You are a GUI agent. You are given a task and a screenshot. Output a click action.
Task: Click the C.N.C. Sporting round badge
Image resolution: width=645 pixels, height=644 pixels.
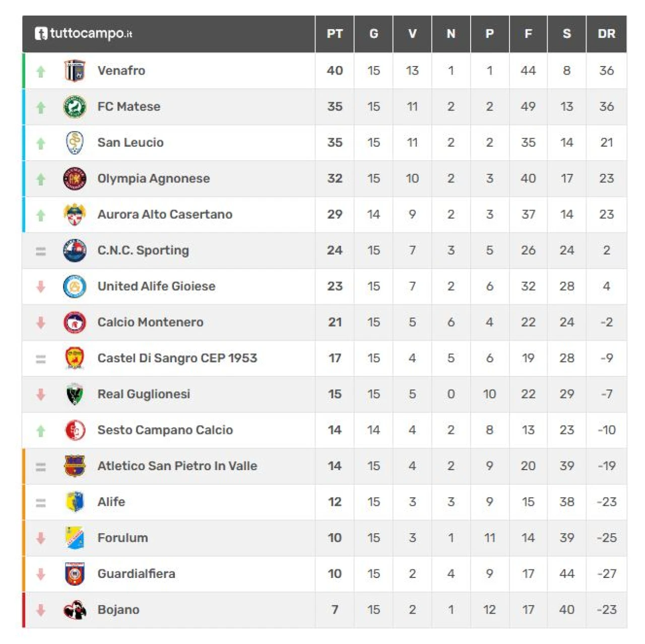(75, 250)
